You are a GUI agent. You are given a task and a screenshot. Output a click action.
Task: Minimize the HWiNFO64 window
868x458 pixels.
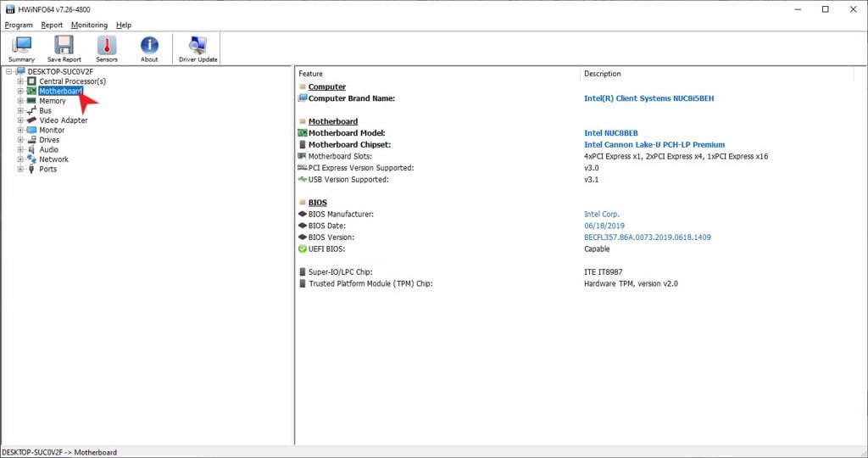(x=798, y=9)
